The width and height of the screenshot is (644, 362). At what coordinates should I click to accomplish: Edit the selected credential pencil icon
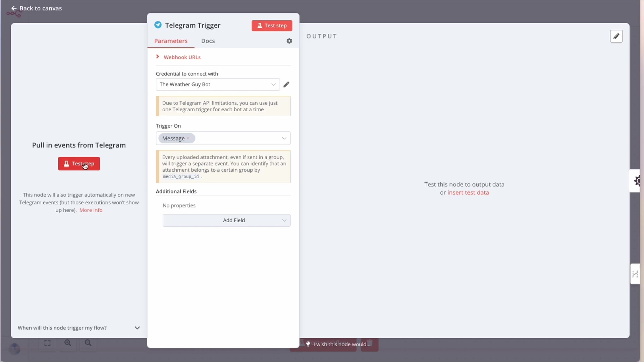tap(286, 84)
